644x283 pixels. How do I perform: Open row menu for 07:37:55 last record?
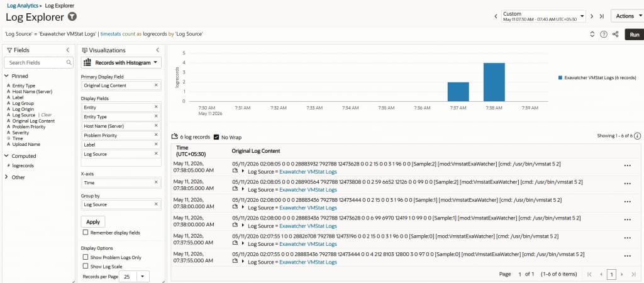coord(627,256)
